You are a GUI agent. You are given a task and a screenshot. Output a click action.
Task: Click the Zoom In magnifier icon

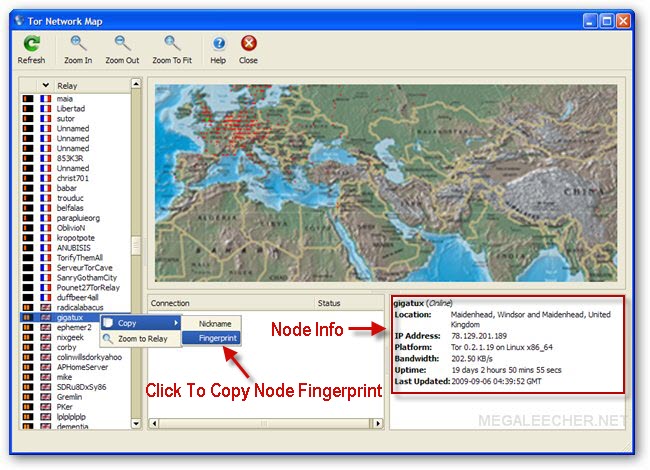point(78,43)
